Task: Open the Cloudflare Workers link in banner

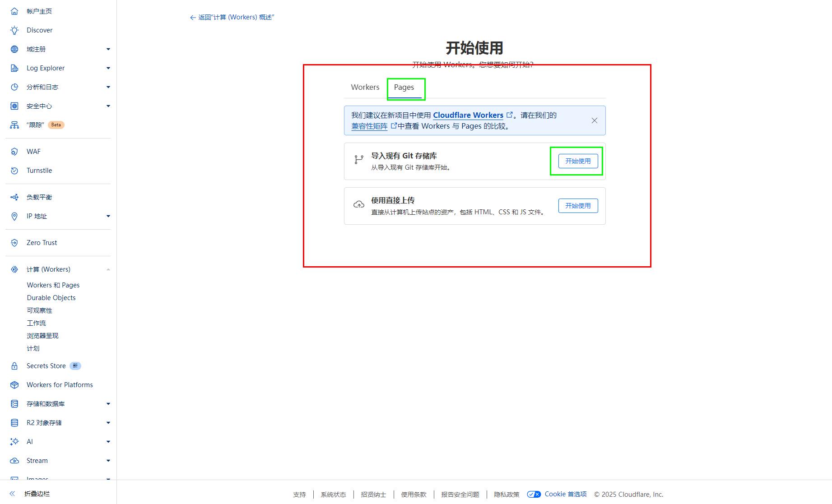Action: click(468, 115)
